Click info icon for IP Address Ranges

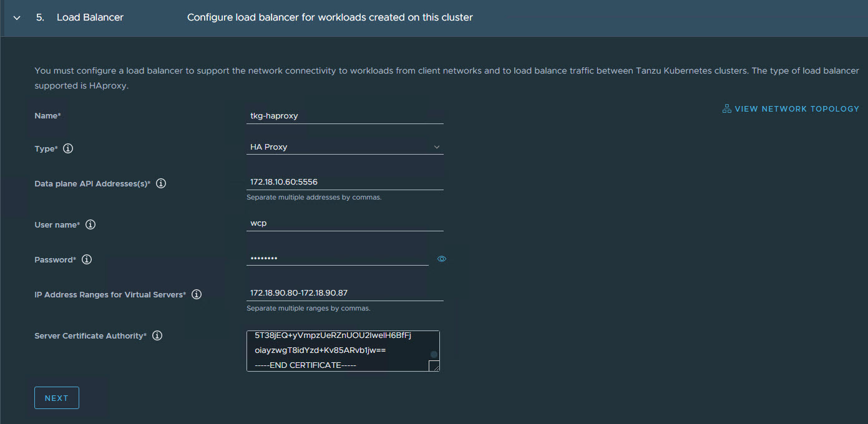197,294
